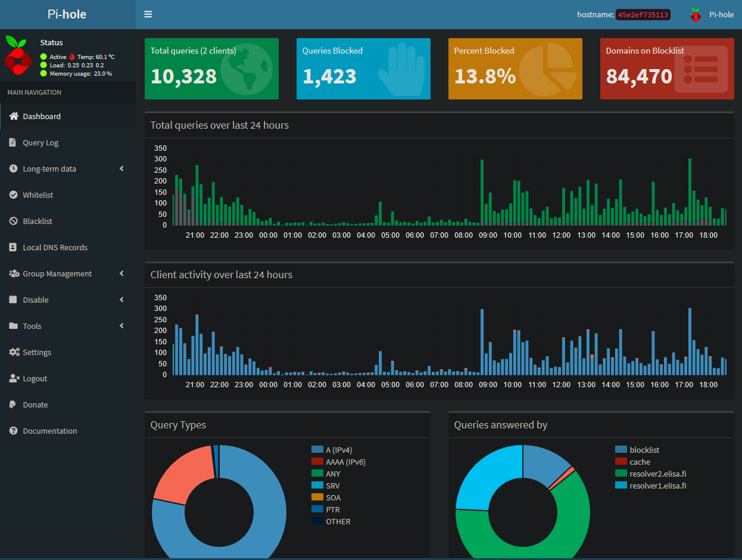Click the Whitelist check-circle icon
The image size is (742, 560).
tap(13, 195)
